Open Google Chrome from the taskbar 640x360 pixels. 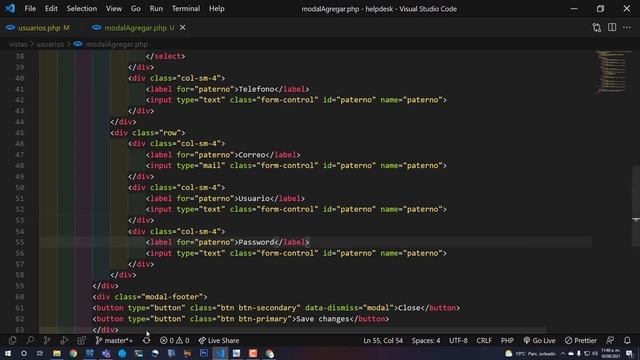coord(73,353)
